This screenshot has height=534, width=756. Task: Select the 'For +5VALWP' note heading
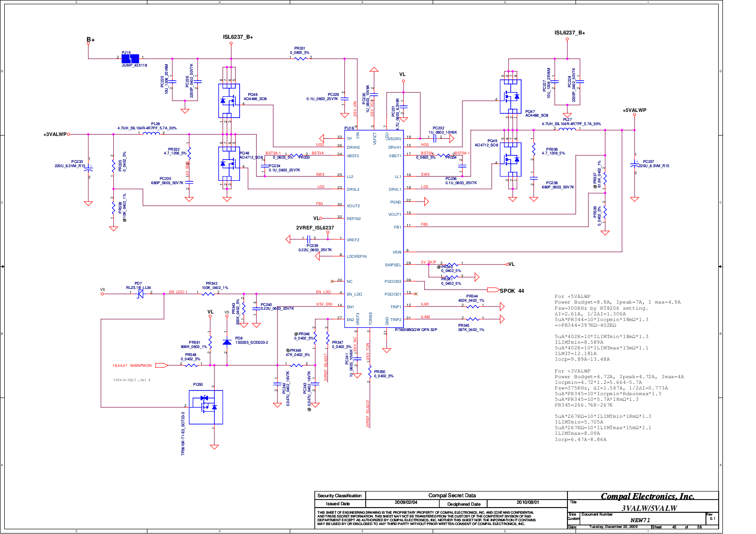pyautogui.click(x=573, y=297)
